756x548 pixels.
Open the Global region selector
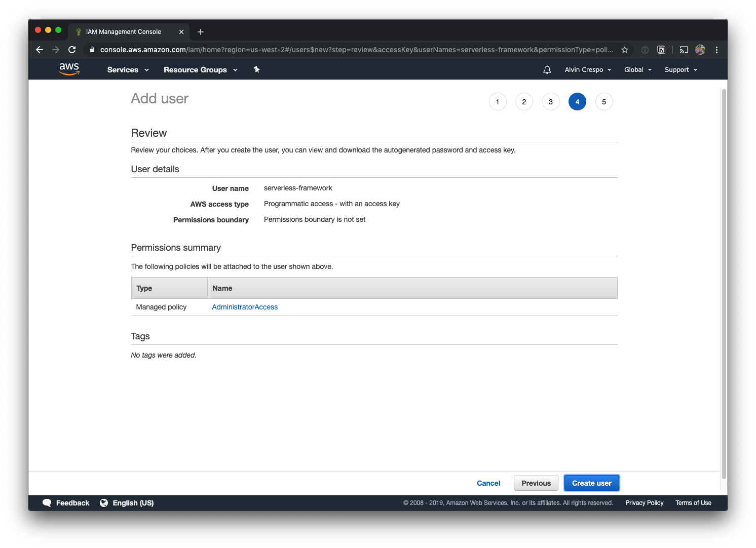point(637,70)
